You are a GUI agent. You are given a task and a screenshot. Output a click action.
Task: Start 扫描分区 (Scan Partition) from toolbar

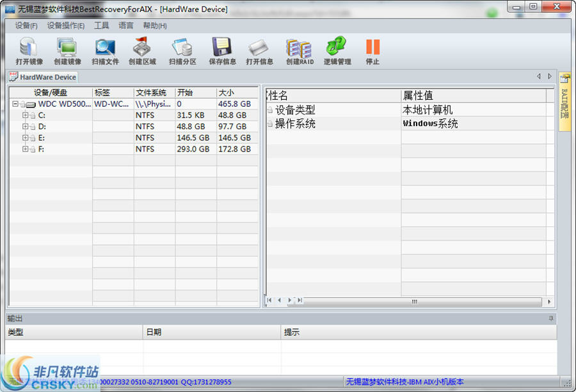click(x=182, y=51)
